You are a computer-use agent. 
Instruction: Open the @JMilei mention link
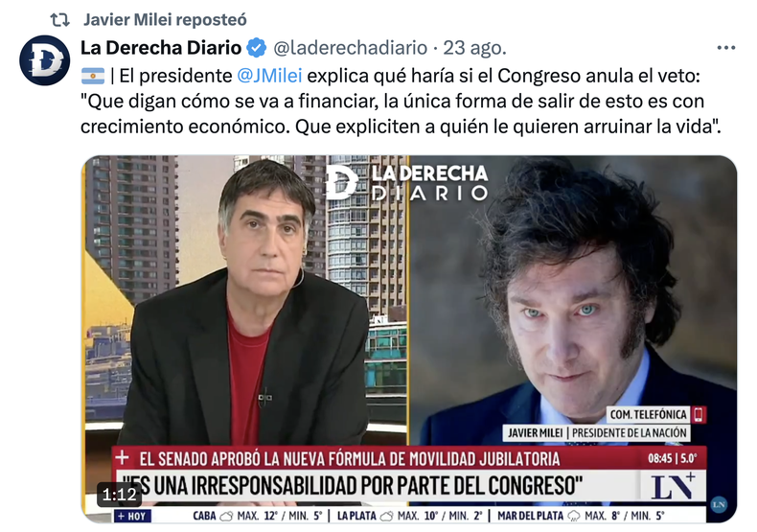point(269,76)
